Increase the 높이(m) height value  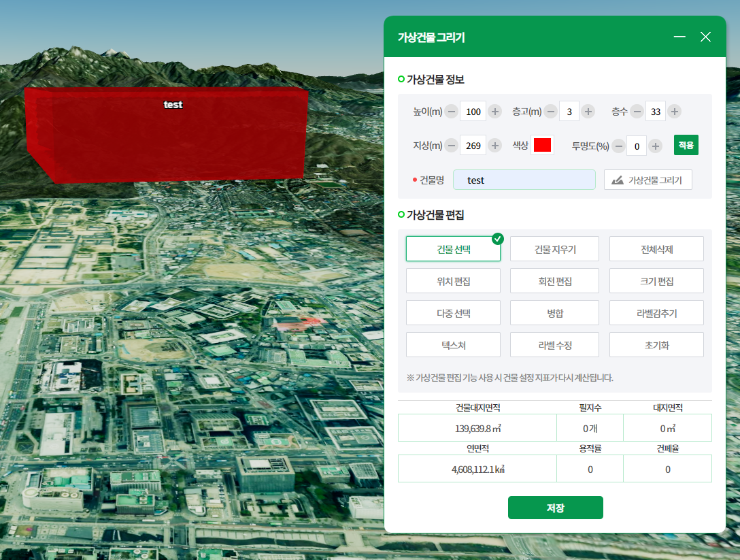[495, 112]
